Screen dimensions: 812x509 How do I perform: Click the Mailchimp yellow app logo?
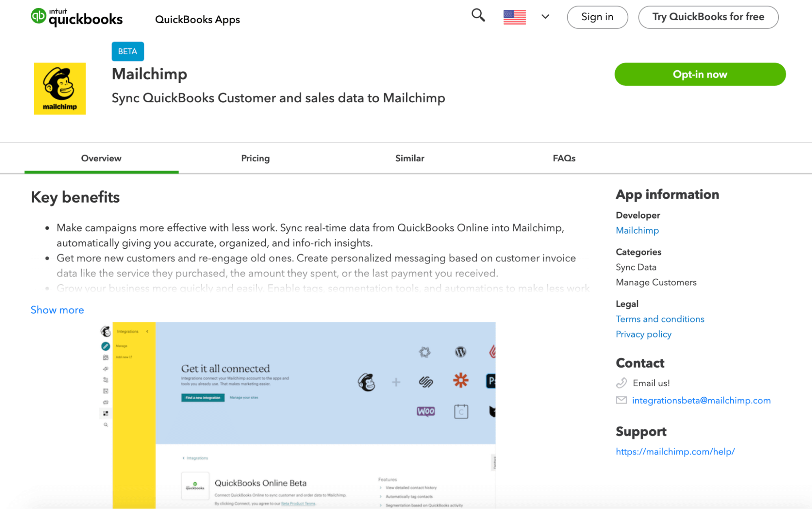[60, 89]
